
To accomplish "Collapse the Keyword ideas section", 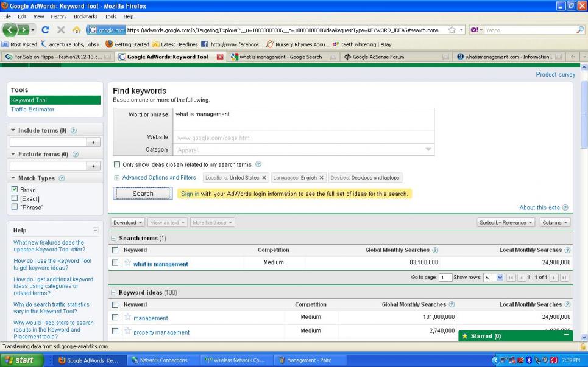I will click(113, 292).
